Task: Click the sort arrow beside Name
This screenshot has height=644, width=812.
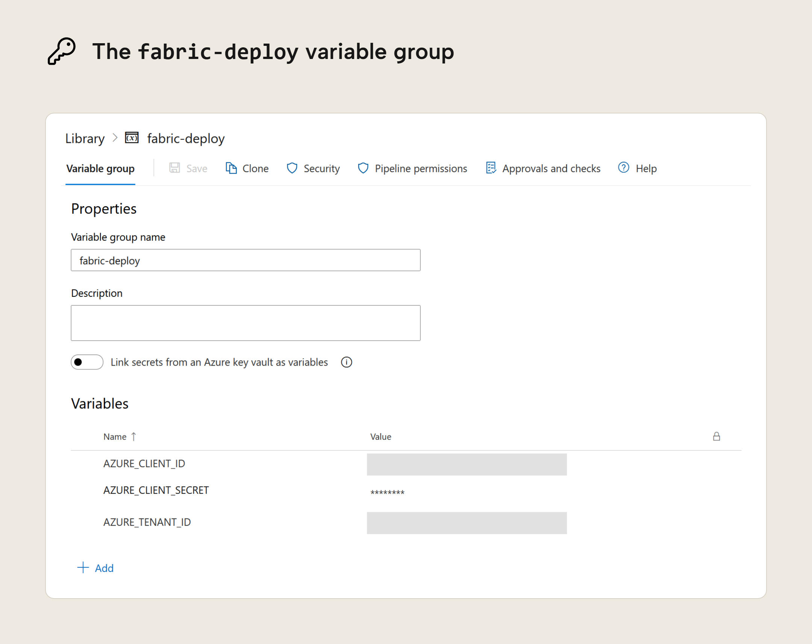Action: coord(133,437)
